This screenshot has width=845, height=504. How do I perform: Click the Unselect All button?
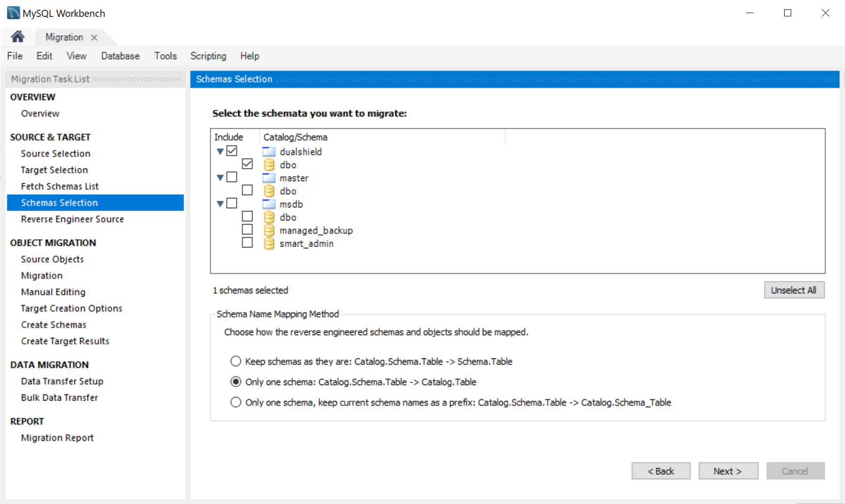[794, 290]
